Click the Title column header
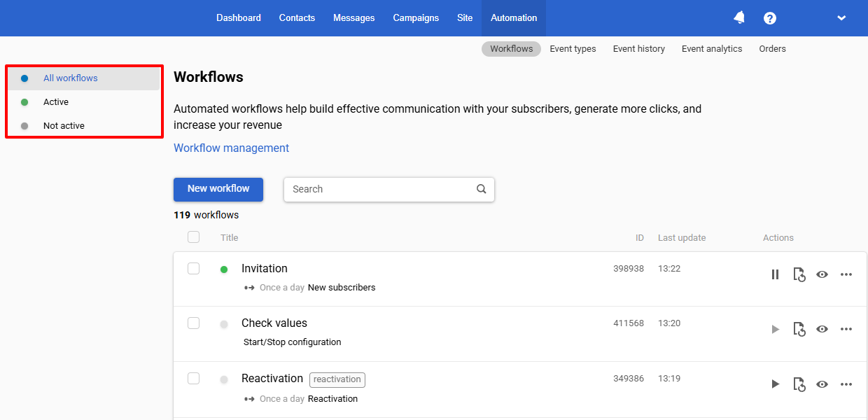This screenshot has height=420, width=868. (x=230, y=238)
